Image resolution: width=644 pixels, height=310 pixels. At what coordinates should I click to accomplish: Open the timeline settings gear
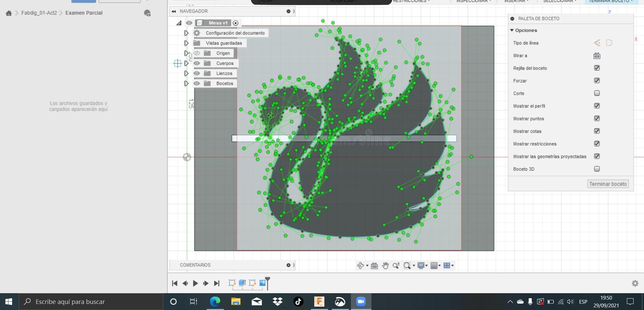point(635,283)
